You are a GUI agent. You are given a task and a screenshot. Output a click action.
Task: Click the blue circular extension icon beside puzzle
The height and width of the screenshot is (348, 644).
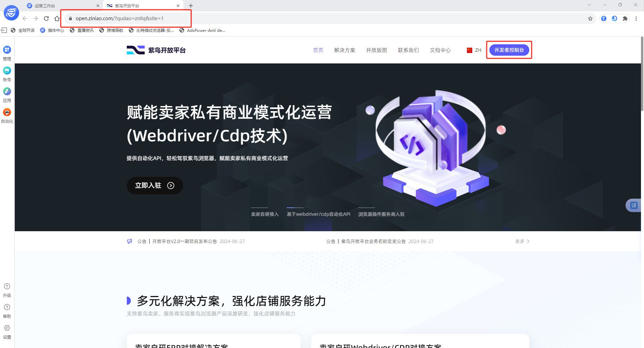tap(614, 18)
